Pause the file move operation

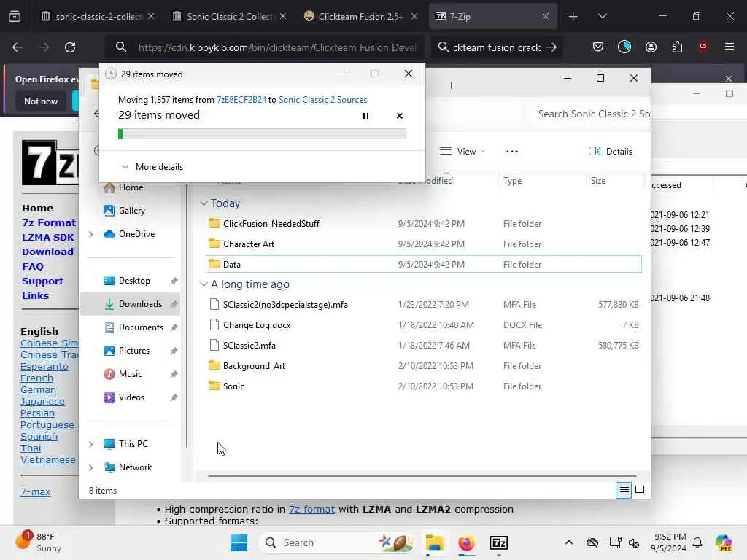(365, 116)
